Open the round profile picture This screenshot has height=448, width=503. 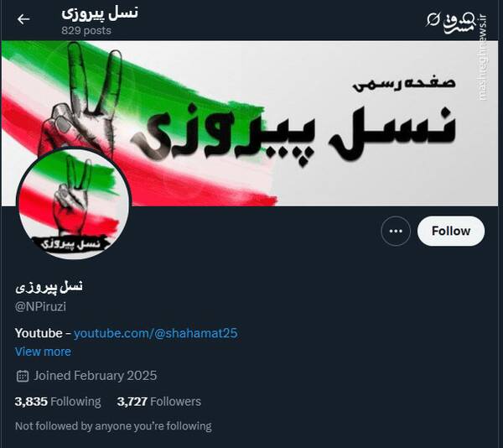click(x=74, y=203)
